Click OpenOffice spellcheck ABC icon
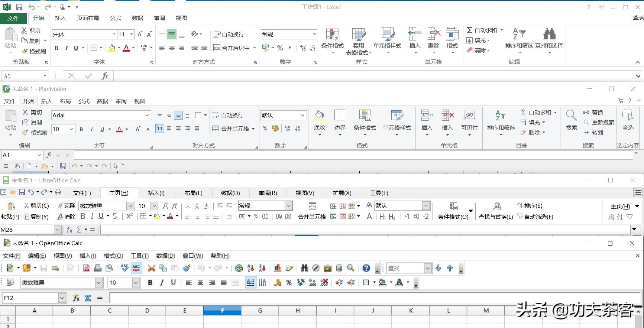Screen dimensions: 644x328 tap(125, 268)
